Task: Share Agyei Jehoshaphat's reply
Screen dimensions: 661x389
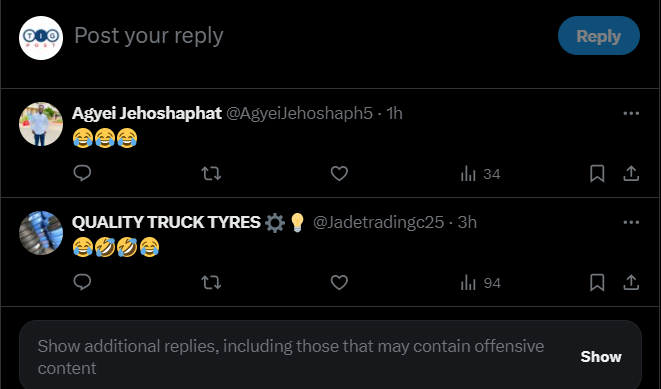Action: 631,173
